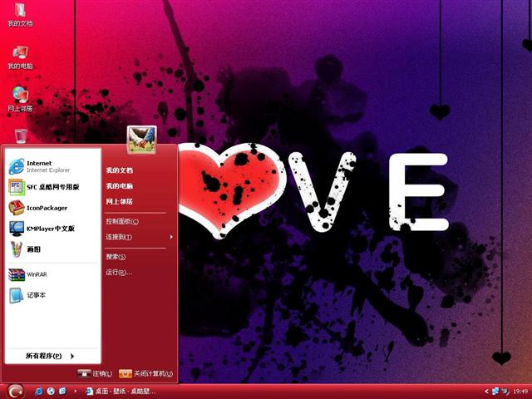Click the 关闭计算机(U) shut down button
532x399 pixels.
pos(146,373)
